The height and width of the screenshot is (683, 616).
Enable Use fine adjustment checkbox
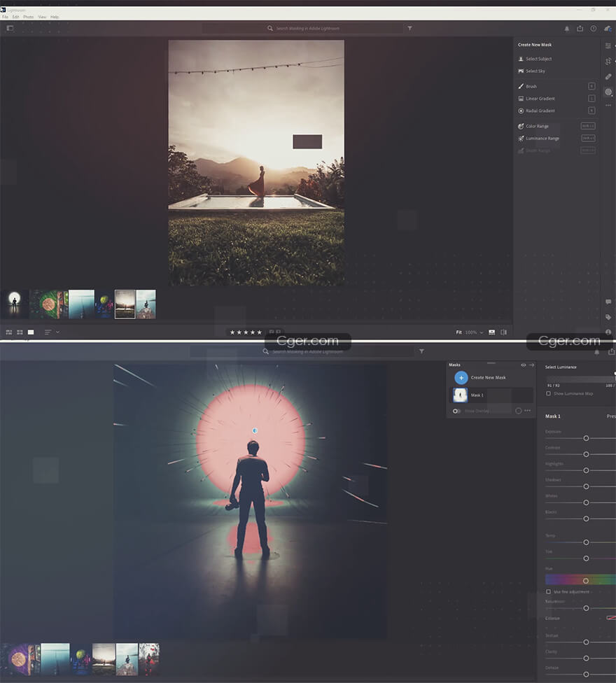tap(549, 591)
